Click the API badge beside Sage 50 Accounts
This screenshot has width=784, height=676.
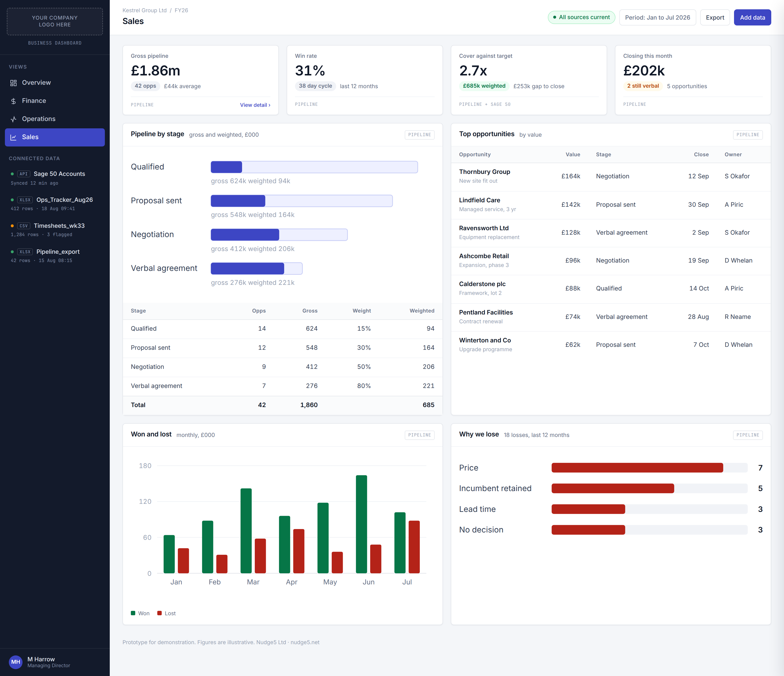coord(24,174)
